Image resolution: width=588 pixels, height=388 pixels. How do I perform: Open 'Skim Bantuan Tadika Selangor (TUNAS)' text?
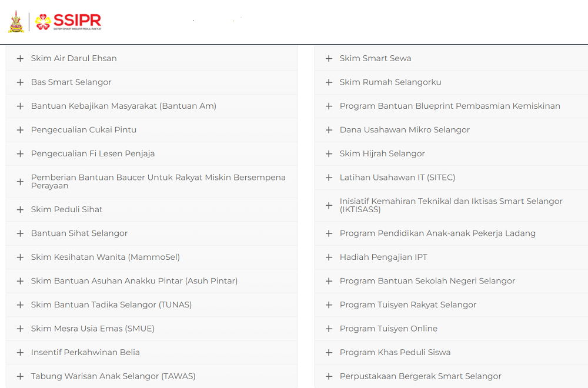coord(111,305)
